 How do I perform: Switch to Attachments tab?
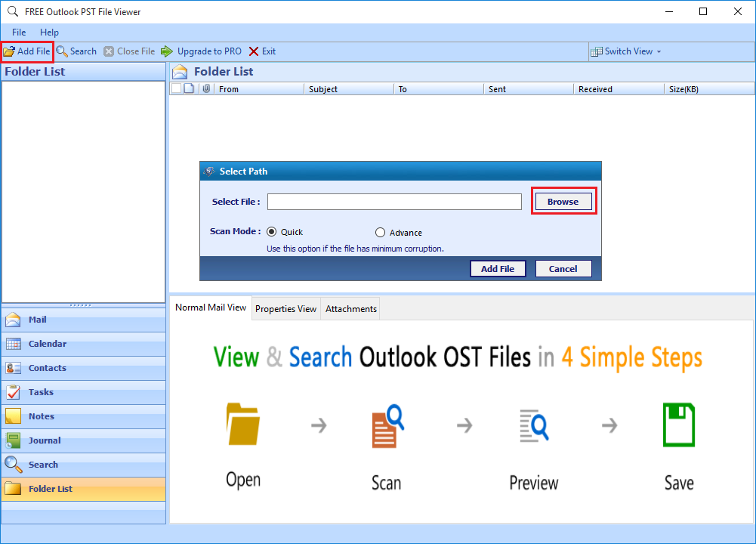pyautogui.click(x=351, y=309)
